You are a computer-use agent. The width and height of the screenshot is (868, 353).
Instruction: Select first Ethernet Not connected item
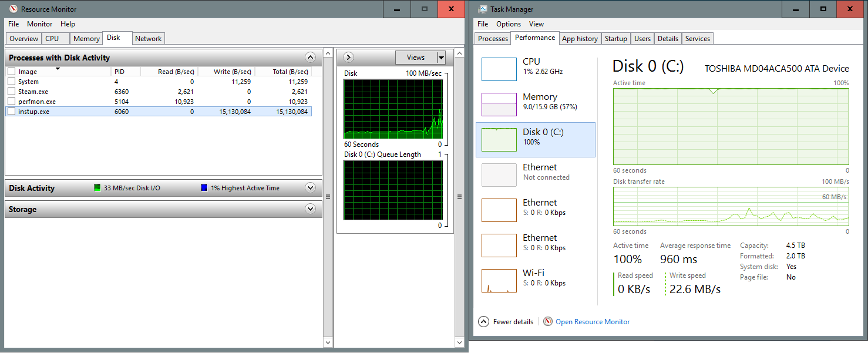[535, 175]
